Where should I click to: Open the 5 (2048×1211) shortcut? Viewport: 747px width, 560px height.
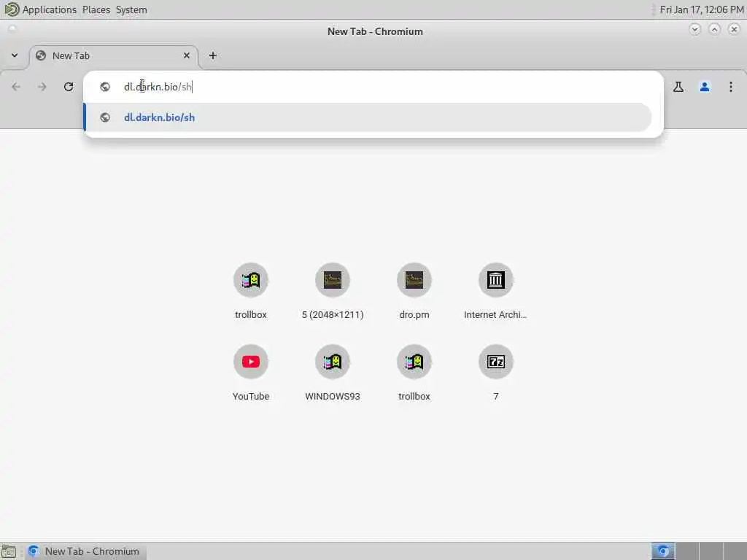[333, 291]
